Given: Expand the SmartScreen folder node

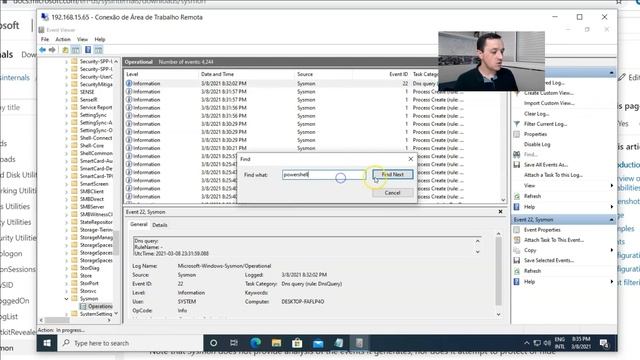Looking at the screenshot, I should point(67,184).
